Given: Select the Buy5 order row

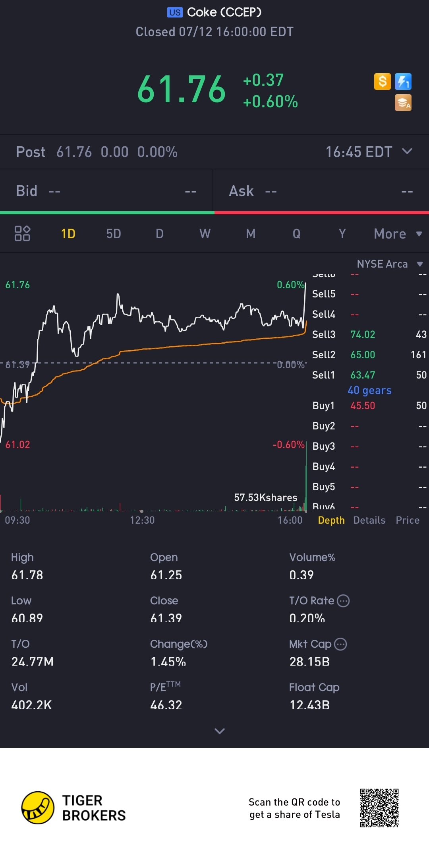Looking at the screenshot, I should (x=369, y=487).
